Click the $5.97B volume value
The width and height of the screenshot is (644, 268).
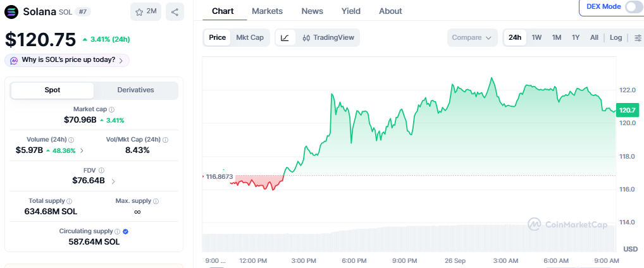tap(29, 150)
